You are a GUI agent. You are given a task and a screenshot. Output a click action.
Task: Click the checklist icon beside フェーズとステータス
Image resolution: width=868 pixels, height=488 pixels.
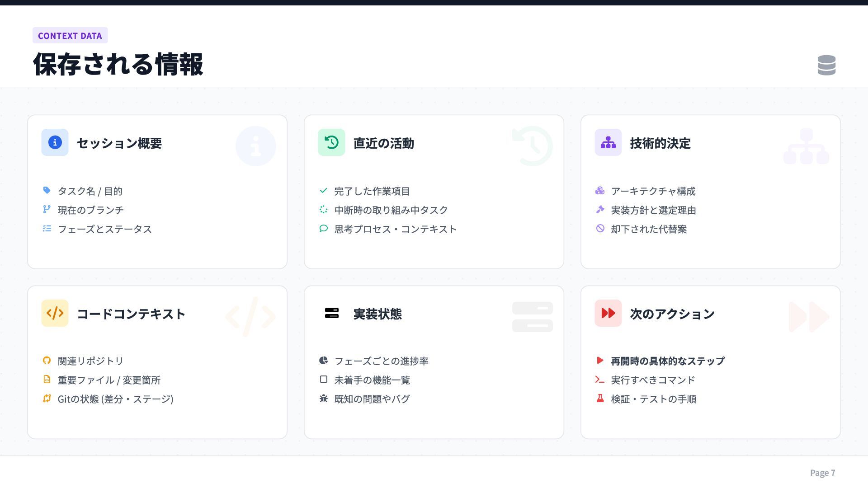tap(47, 229)
